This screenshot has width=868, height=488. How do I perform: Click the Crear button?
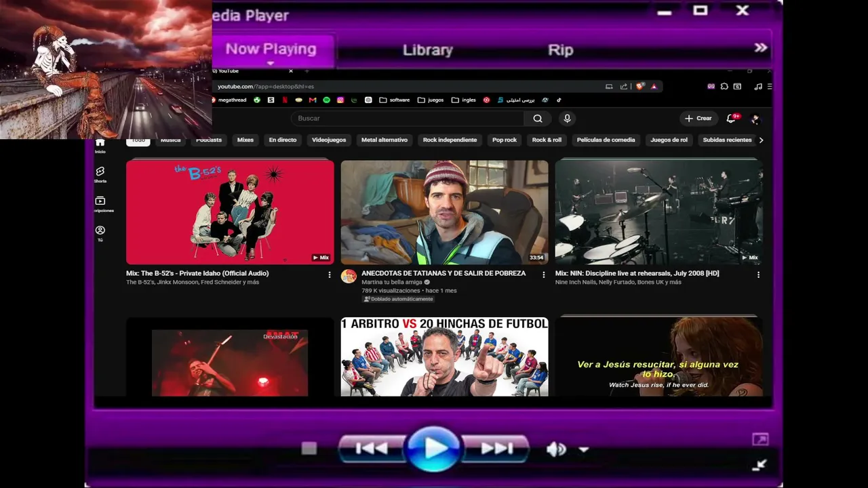(698, 119)
